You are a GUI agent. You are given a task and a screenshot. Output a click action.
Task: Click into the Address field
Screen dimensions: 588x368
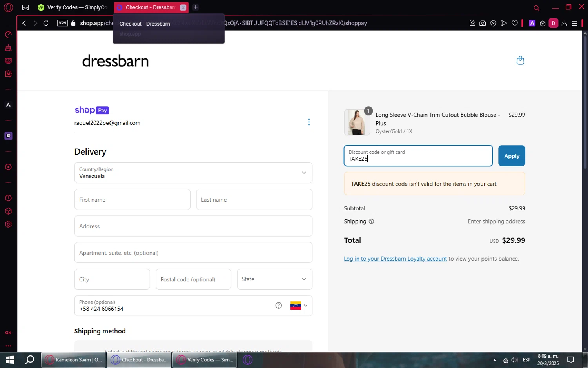pyautogui.click(x=193, y=226)
